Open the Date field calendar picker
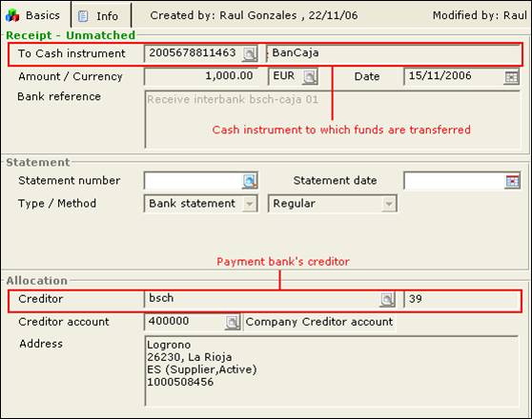 [511, 77]
